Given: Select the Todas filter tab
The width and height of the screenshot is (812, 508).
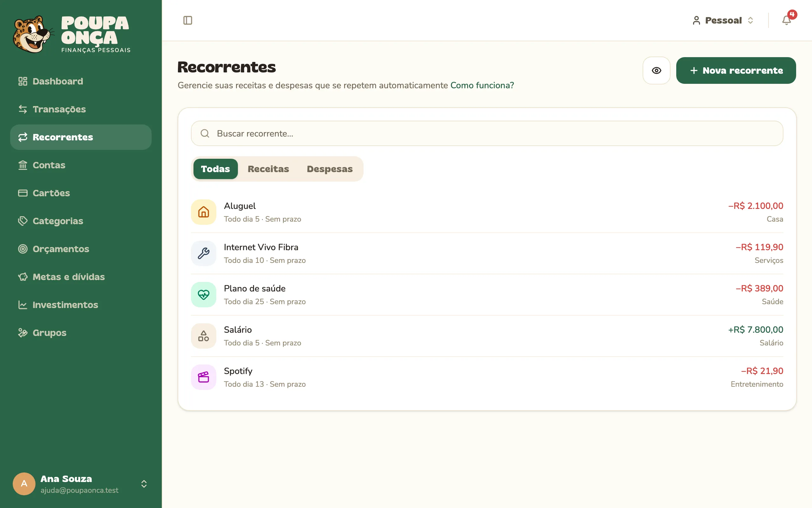Looking at the screenshot, I should pyautogui.click(x=215, y=169).
